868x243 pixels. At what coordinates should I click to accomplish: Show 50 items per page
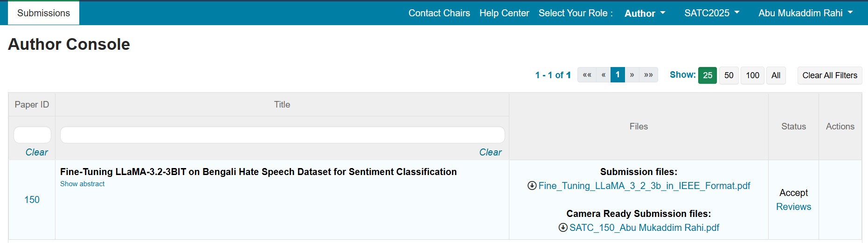[729, 75]
